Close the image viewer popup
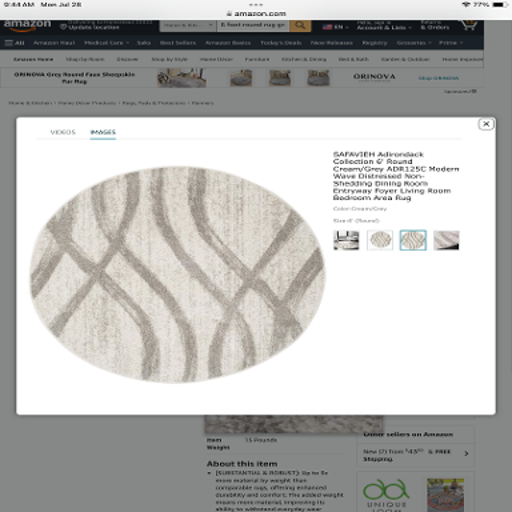Viewport: 512px width, 512px height. pos(486,124)
